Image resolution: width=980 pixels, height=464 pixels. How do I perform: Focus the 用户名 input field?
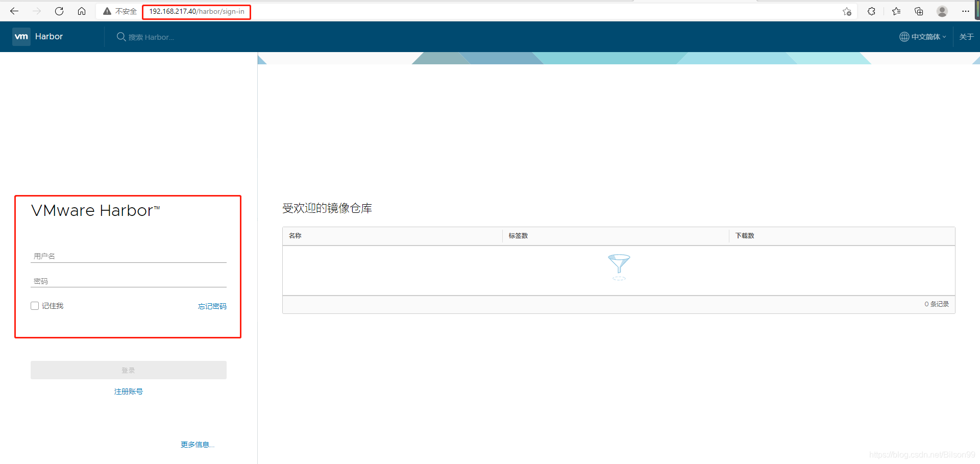pyautogui.click(x=129, y=256)
